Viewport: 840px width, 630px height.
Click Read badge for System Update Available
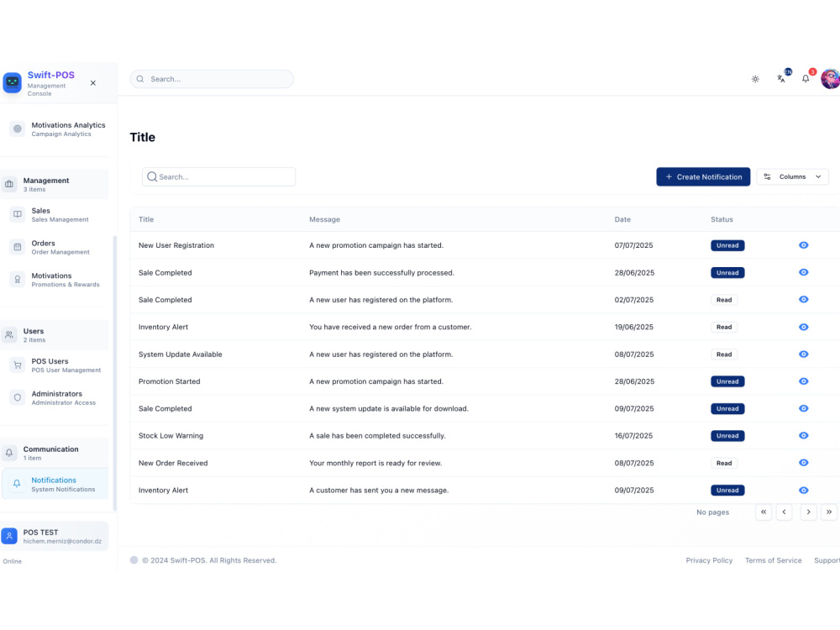[724, 354]
